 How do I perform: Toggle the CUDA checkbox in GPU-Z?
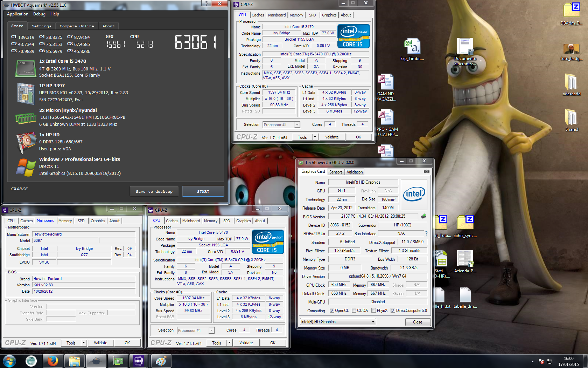(354, 311)
